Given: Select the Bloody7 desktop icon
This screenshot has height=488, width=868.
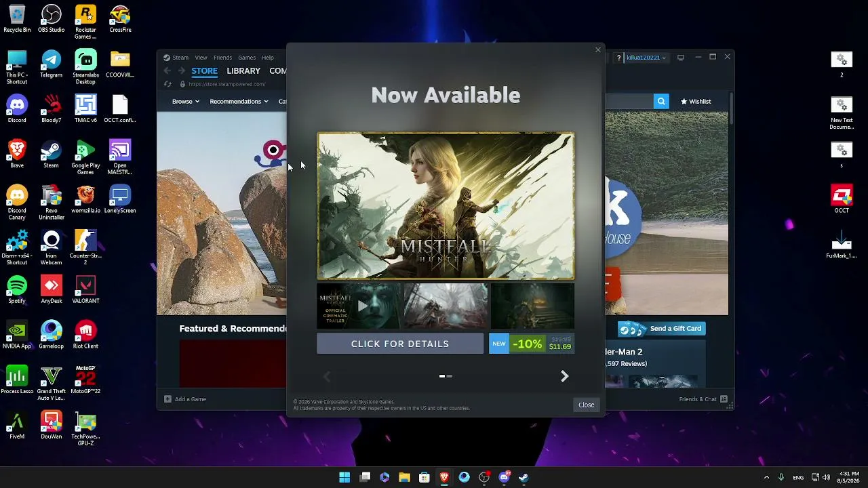Looking at the screenshot, I should [52, 109].
